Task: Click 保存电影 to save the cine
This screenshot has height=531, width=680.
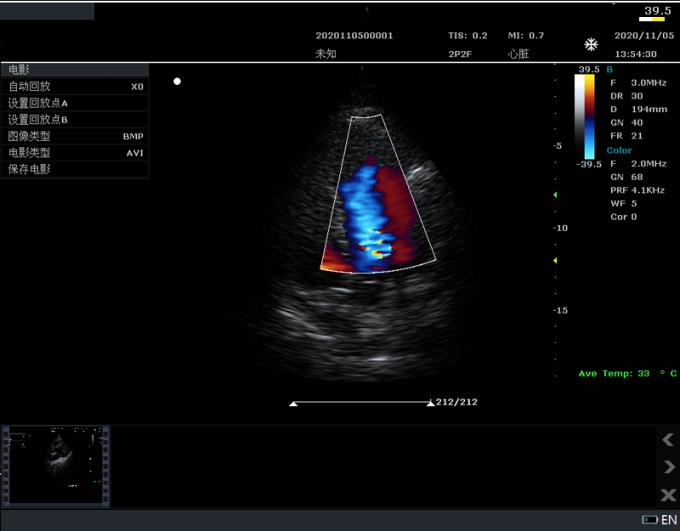Action: coord(75,169)
